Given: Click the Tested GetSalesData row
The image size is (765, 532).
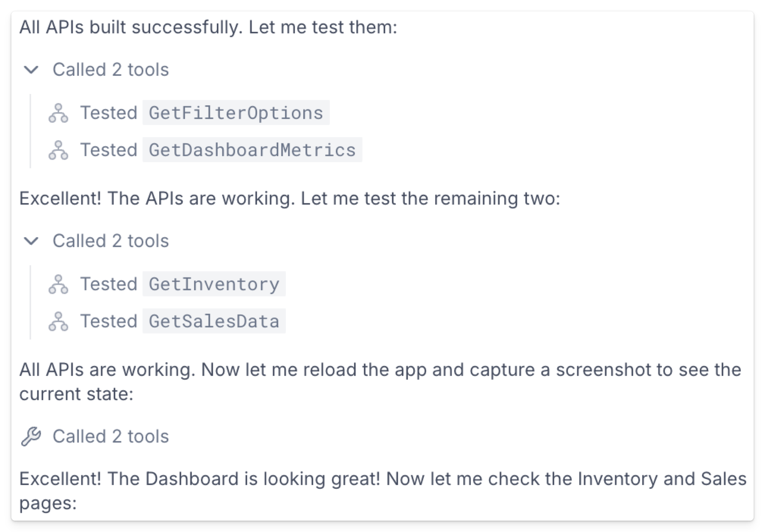Looking at the screenshot, I should click(x=171, y=321).
